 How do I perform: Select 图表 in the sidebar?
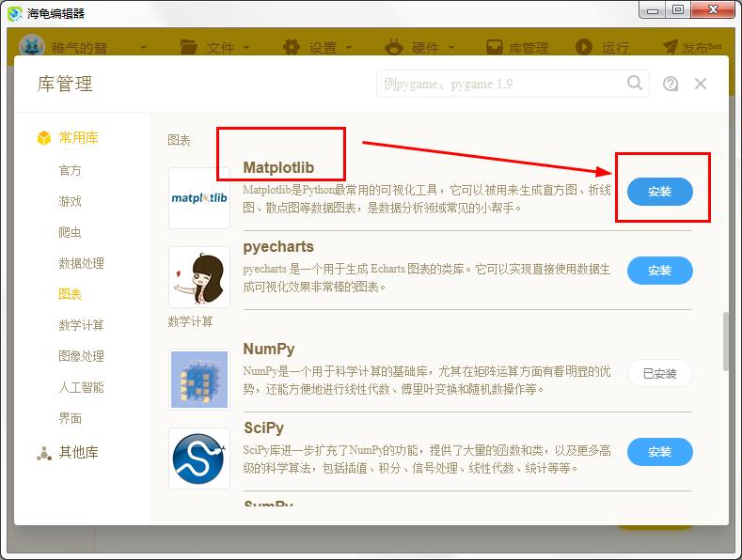click(70, 294)
